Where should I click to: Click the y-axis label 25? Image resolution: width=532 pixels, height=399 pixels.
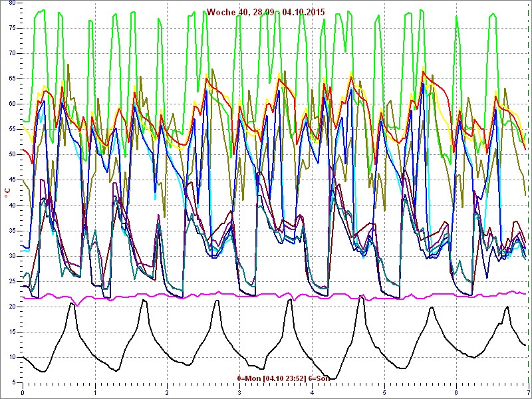click(x=11, y=281)
